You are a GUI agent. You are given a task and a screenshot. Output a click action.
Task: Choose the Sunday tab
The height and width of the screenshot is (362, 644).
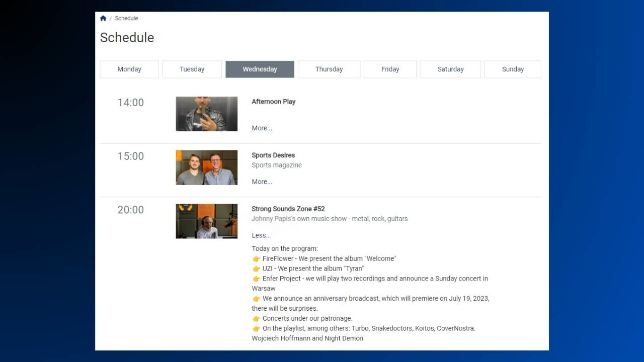point(513,69)
